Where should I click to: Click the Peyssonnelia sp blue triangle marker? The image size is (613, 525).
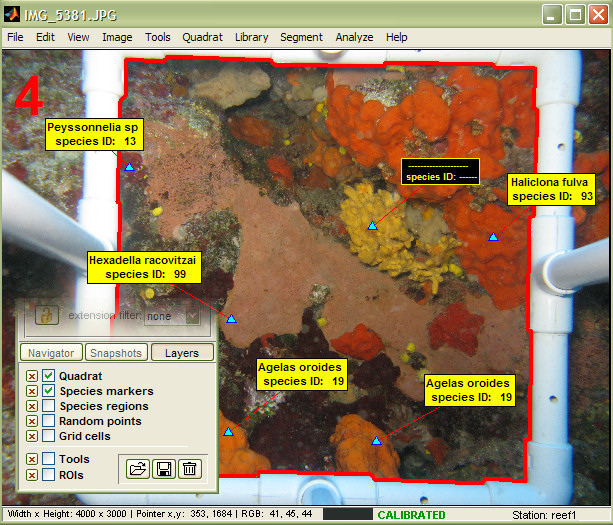click(x=129, y=167)
